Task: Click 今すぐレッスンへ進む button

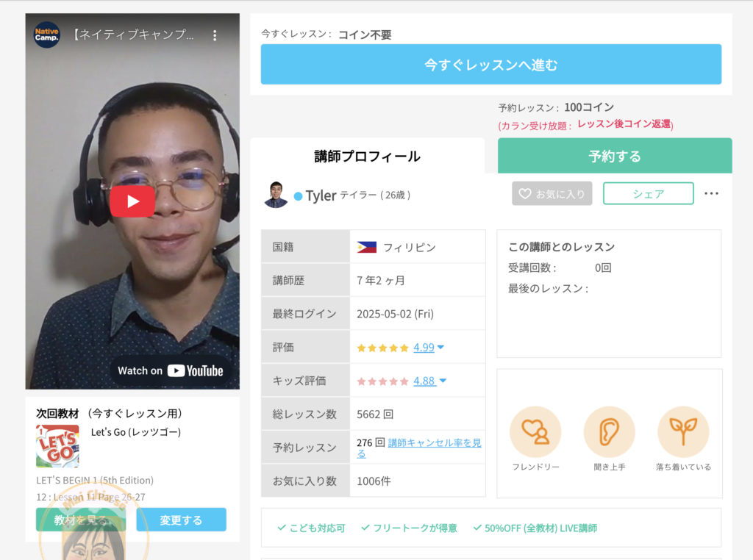Action: (490, 64)
